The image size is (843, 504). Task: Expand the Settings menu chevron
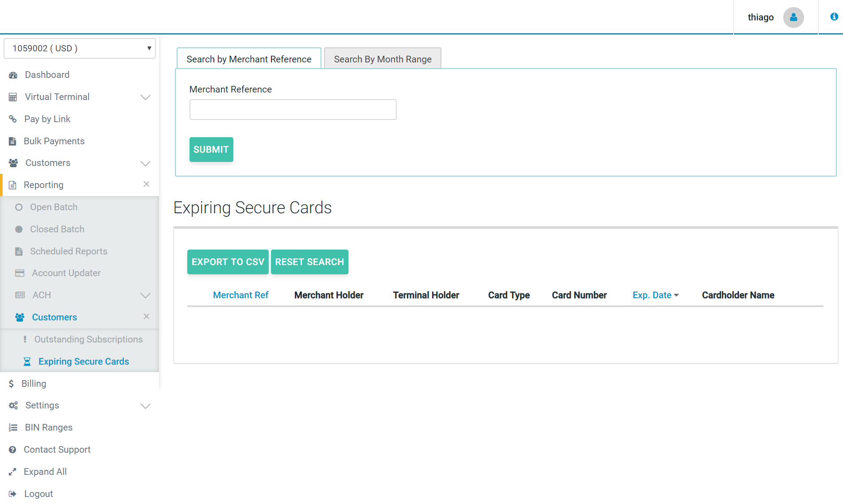point(145,406)
